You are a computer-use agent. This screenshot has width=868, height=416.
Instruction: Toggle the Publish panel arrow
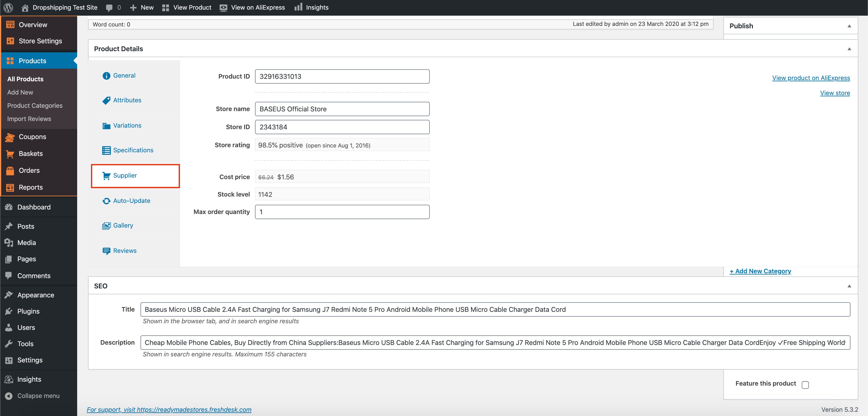click(849, 26)
